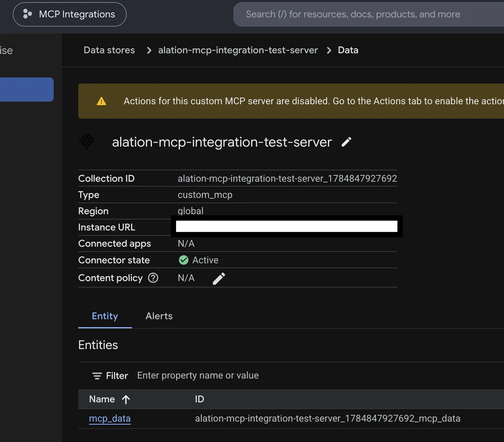Screen dimensions: 504x442
Task: Select the Data breadcrumb item
Action: pyautogui.click(x=348, y=50)
